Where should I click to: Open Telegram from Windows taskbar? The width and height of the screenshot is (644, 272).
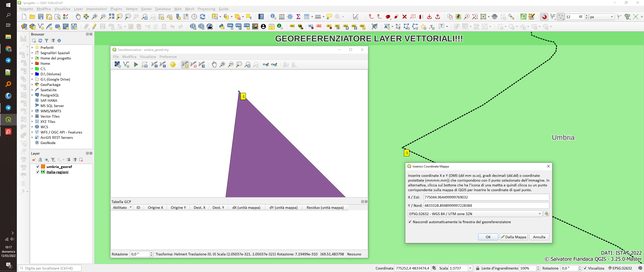coord(8,60)
